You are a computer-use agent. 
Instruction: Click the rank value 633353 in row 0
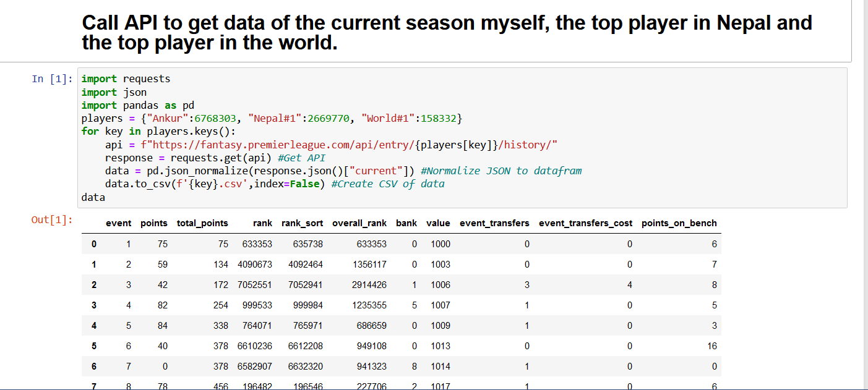[x=257, y=244]
